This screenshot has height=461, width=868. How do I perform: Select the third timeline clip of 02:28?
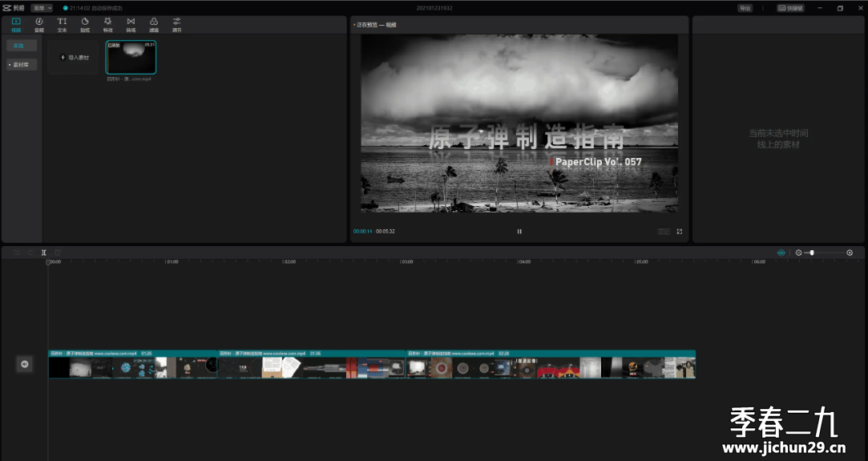[551, 364]
